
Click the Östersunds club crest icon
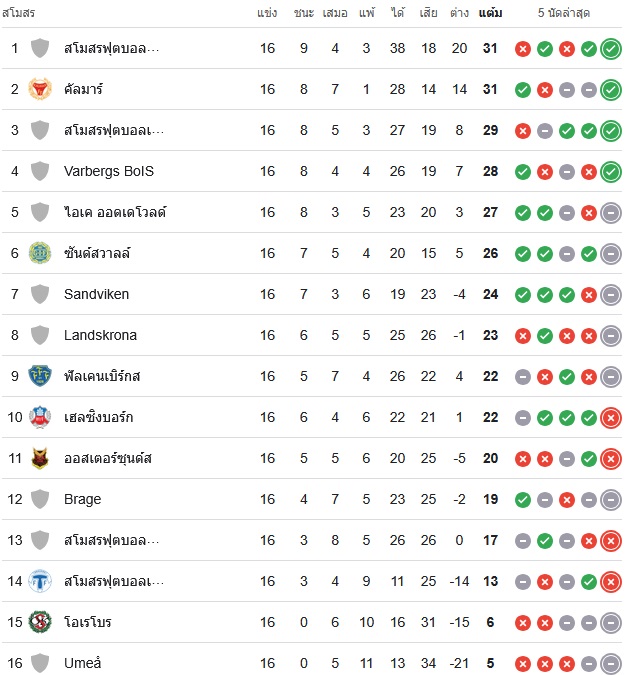pos(40,458)
